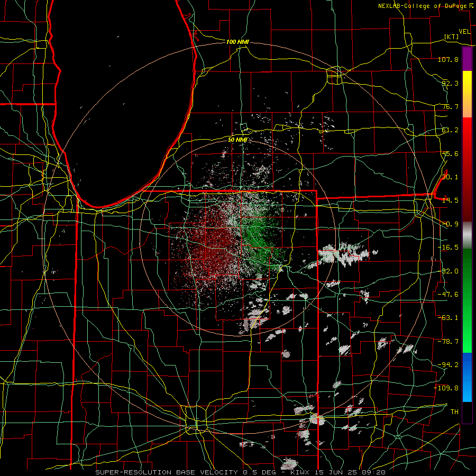Click the TH legend label
This screenshot has width=476, height=476.
pos(454,412)
